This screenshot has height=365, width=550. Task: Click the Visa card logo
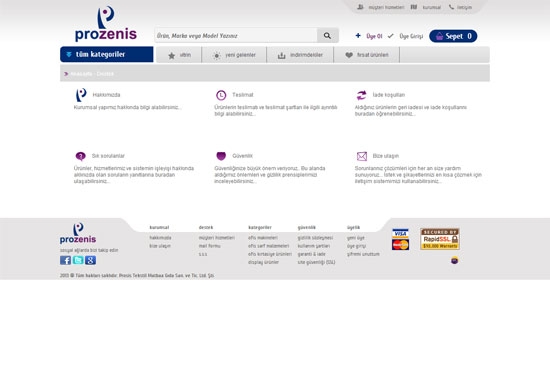pos(400,233)
